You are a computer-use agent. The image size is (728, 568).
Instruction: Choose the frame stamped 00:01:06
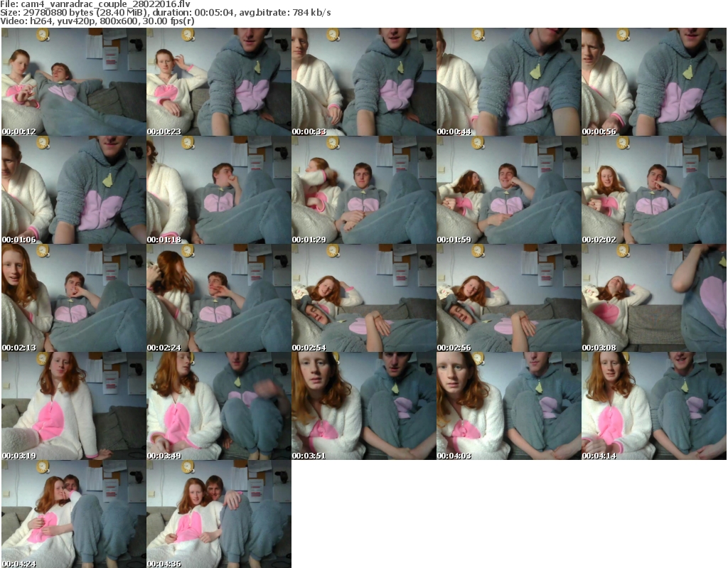[x=74, y=190]
